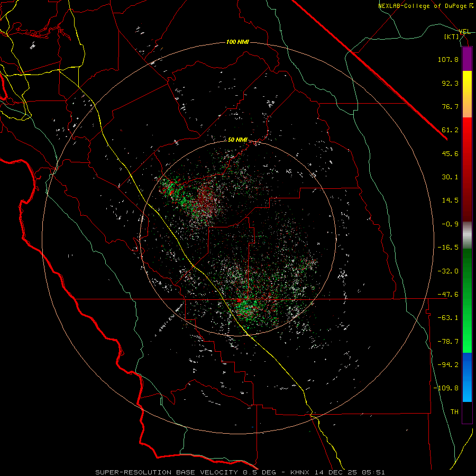Click the -16.5 legend value
This screenshot has height=476, width=476.
click(x=448, y=248)
